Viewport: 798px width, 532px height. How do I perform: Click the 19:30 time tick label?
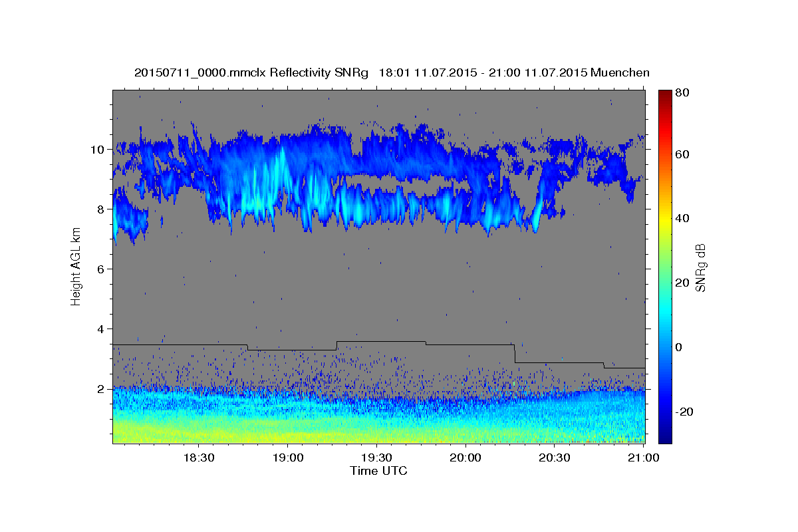tap(376, 458)
